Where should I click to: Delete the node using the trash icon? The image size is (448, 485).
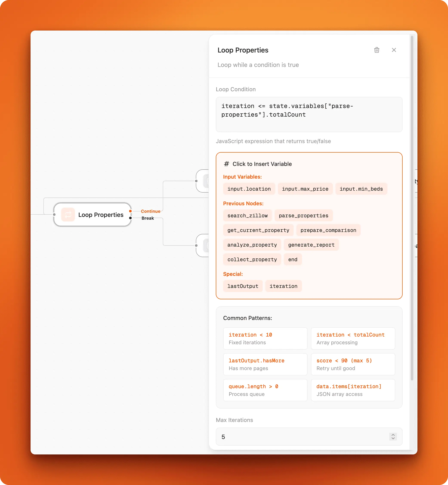377,50
